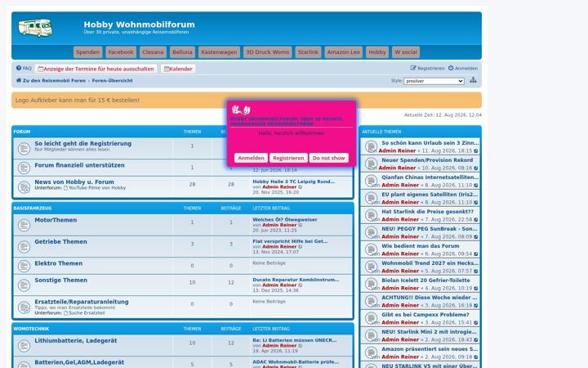Open topic Biolan Icelett 20 Gefrier-Toilette
The image size is (588, 368).
tap(425, 280)
